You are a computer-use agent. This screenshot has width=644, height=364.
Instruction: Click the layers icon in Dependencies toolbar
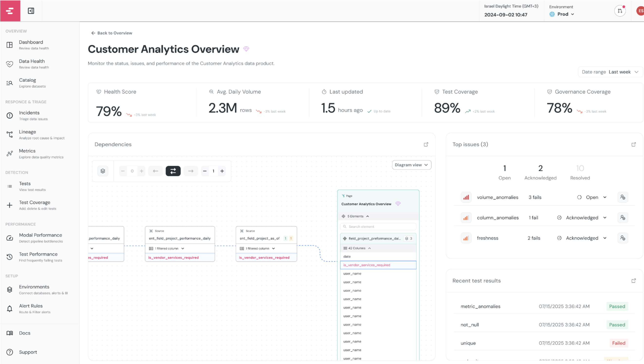(103, 171)
